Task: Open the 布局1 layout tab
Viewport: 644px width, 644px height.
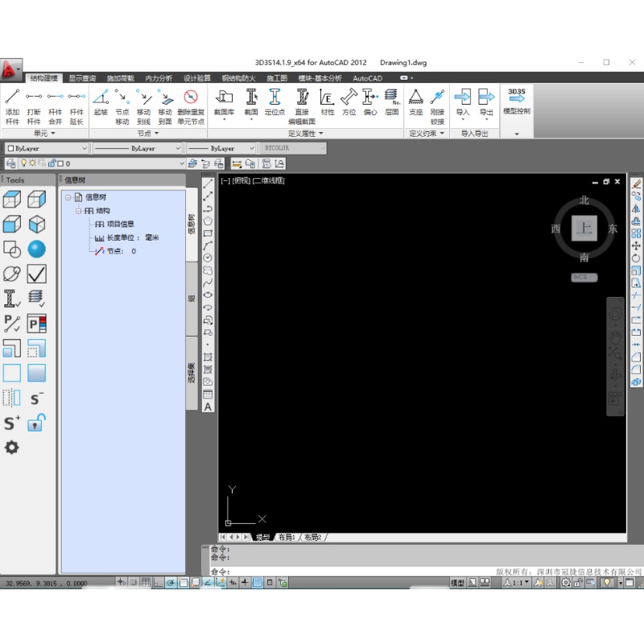Action: tap(287, 537)
